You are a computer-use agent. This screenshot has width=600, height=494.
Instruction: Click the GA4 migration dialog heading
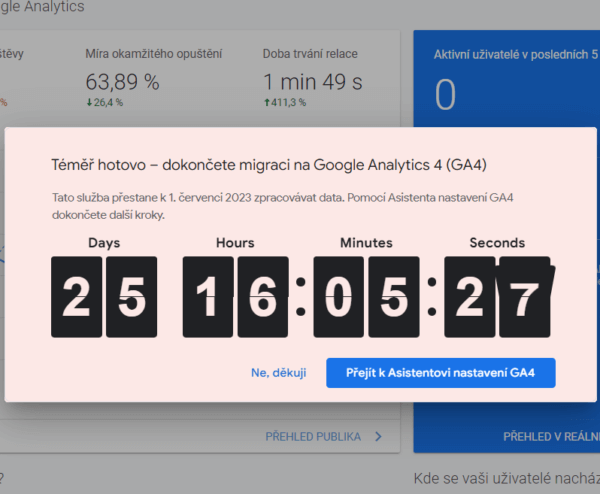tap(268, 164)
